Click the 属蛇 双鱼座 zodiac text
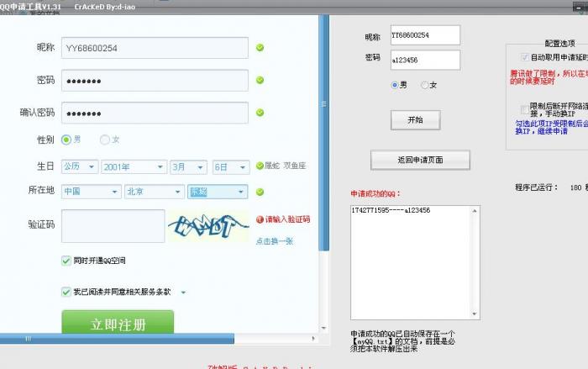The image size is (588, 369). 286,166
